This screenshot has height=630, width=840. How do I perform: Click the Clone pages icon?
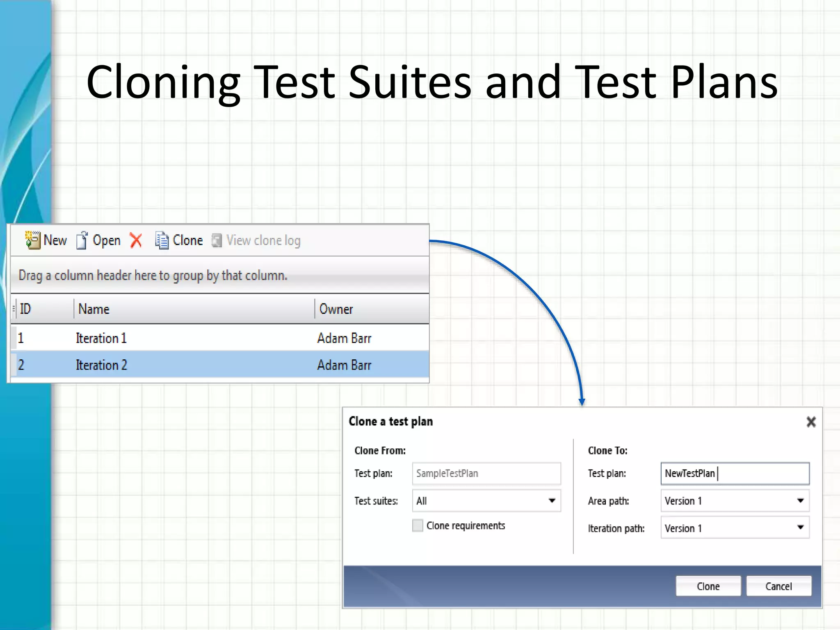coord(162,240)
